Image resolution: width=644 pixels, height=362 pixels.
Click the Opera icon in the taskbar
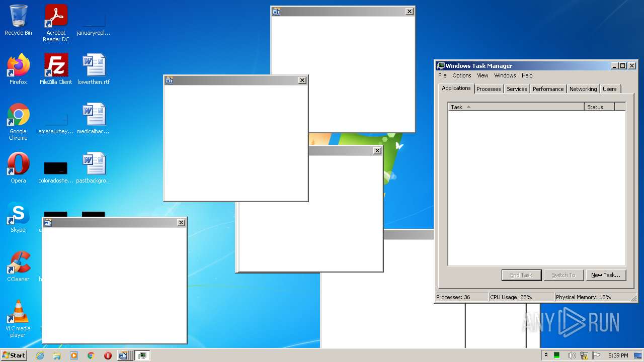click(x=108, y=355)
